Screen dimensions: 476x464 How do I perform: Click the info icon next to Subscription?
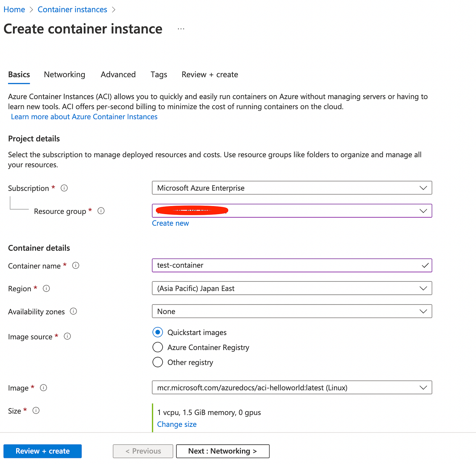coord(64,188)
